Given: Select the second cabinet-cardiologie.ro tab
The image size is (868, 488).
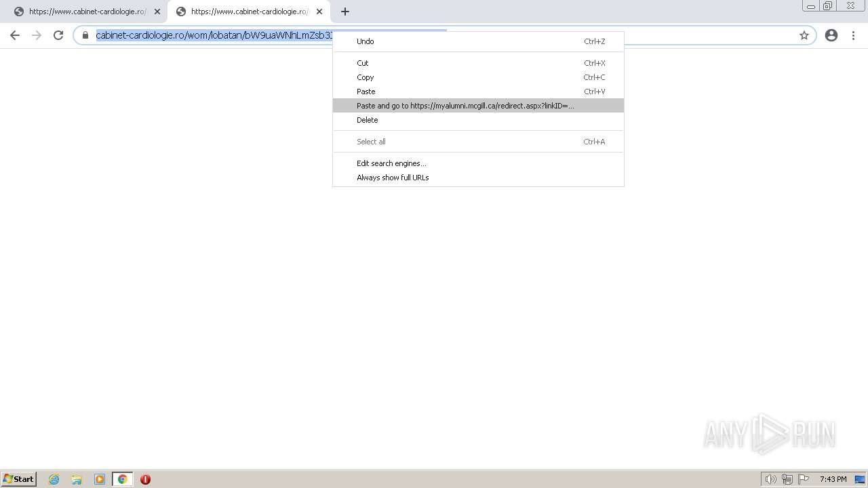Looking at the screenshot, I should pos(250,12).
